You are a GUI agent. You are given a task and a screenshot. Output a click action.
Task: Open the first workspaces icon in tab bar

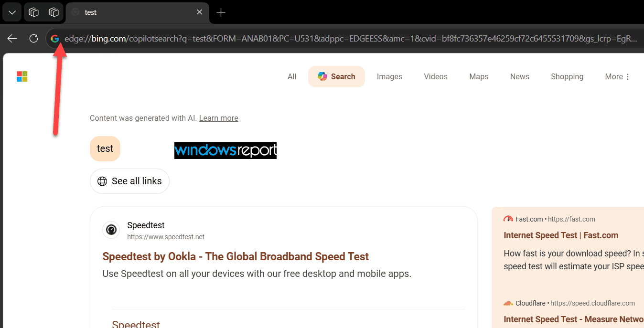pos(34,12)
